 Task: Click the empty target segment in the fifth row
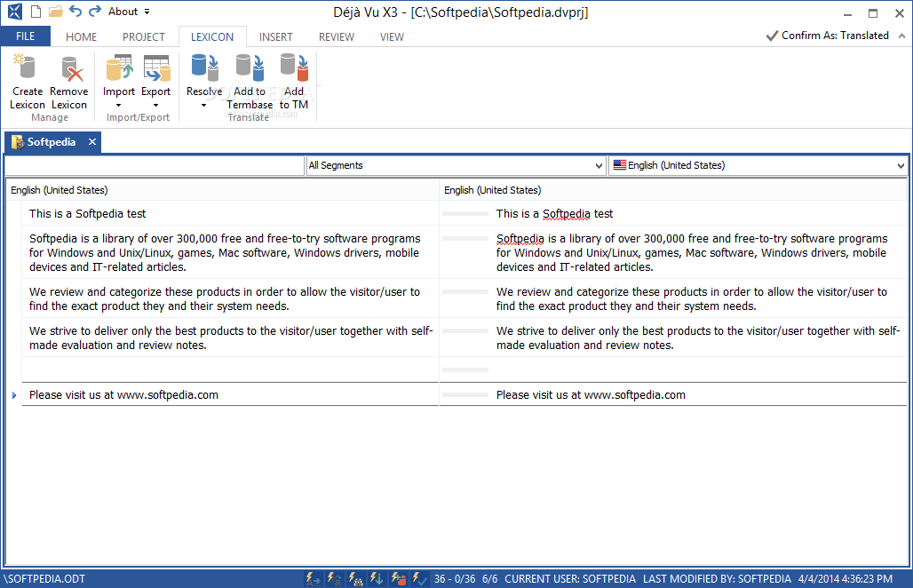698,369
